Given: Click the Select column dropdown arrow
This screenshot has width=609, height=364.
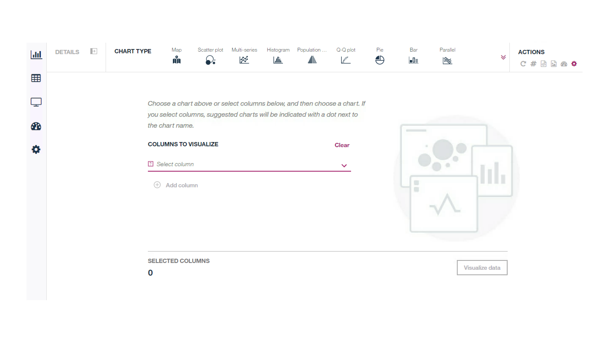Looking at the screenshot, I should coord(344,166).
